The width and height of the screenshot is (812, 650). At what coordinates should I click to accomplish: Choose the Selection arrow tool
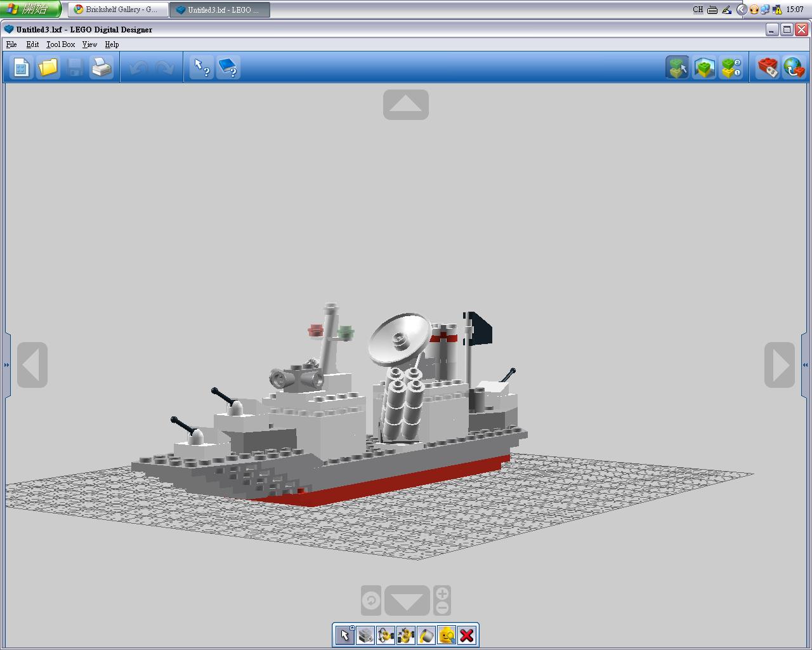pyautogui.click(x=345, y=635)
